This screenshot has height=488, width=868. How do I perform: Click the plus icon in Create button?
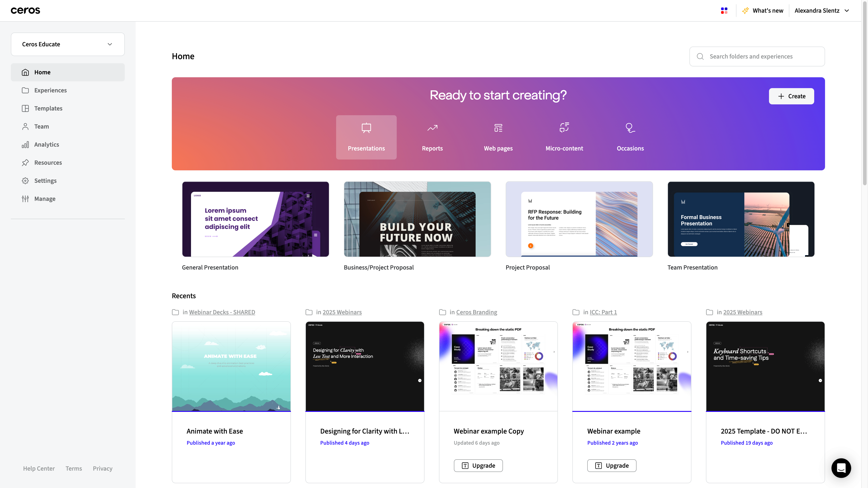click(781, 96)
